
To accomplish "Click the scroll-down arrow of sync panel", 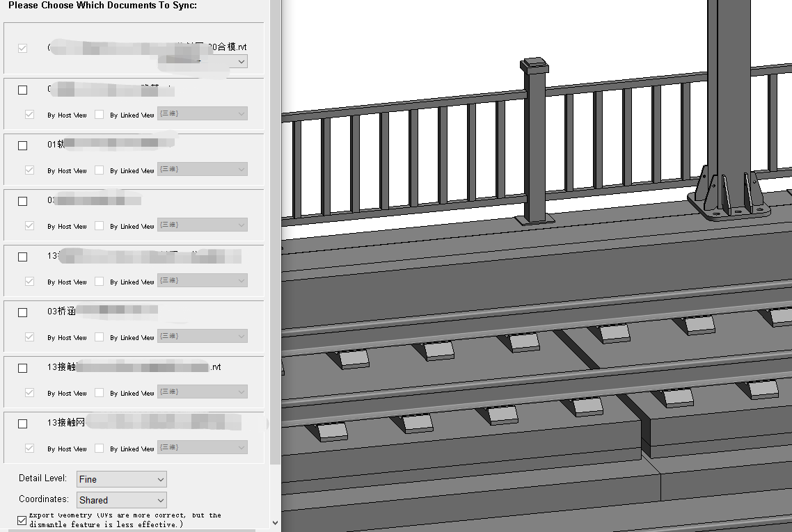I will click(275, 522).
